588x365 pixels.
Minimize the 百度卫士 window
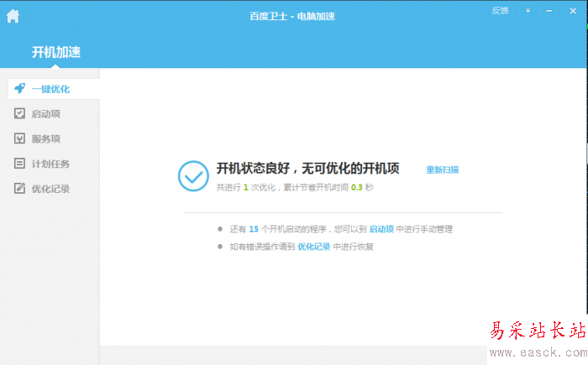549,11
